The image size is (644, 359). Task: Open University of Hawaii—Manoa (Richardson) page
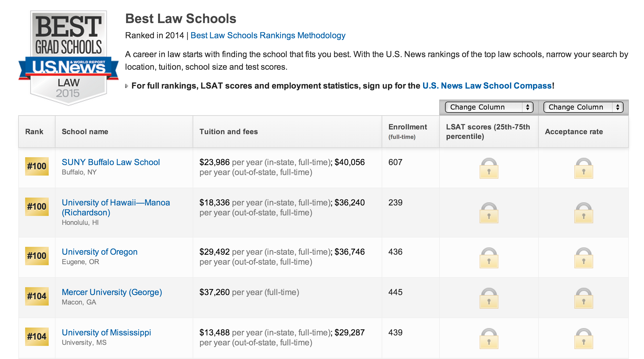pos(116,208)
